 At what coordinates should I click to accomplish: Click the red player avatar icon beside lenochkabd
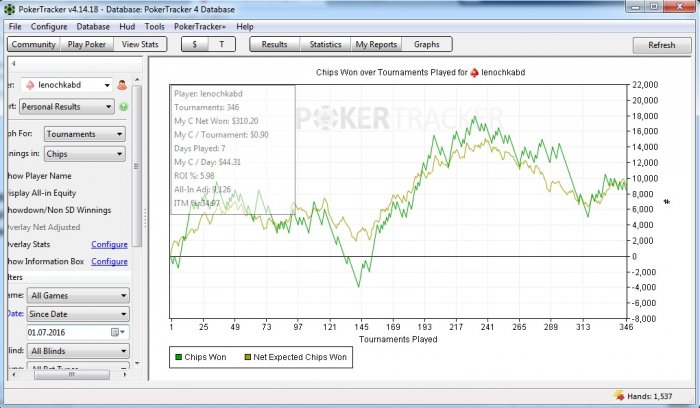(x=122, y=85)
